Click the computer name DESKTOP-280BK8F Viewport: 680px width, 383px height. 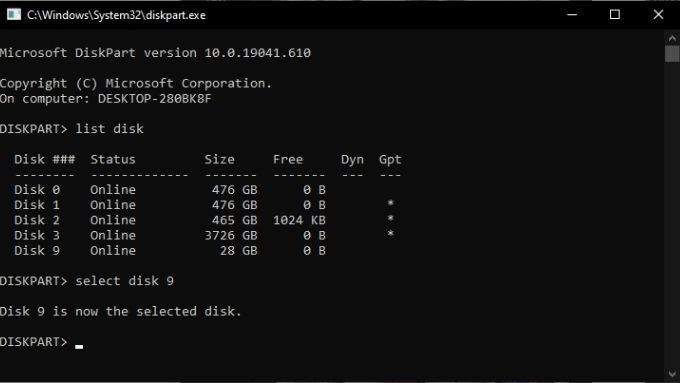click(154, 99)
